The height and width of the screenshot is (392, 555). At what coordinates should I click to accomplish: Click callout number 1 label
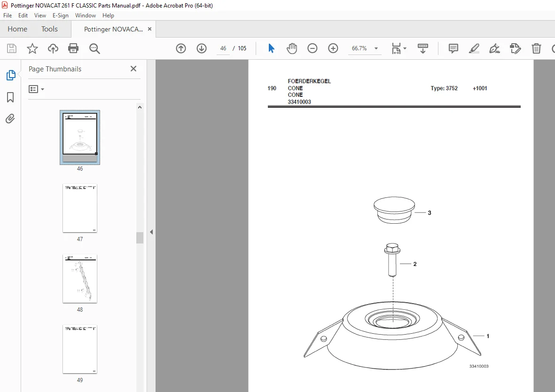coord(488,336)
